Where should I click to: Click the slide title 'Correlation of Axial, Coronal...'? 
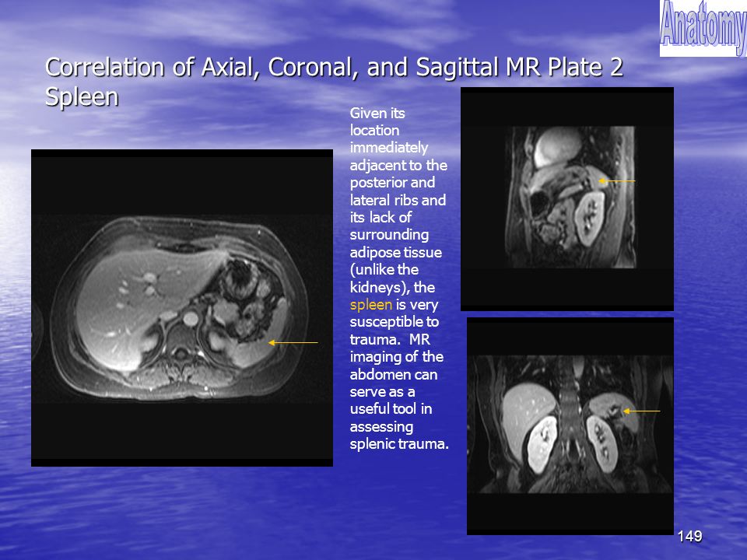pos(334,67)
